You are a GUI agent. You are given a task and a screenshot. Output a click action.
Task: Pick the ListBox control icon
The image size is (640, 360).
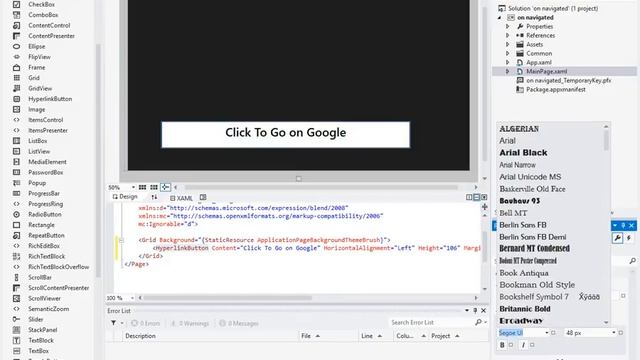tap(16, 141)
